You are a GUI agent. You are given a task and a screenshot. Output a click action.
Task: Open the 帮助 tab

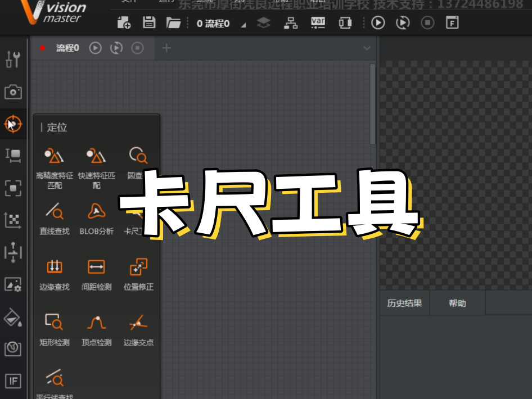pyautogui.click(x=457, y=303)
